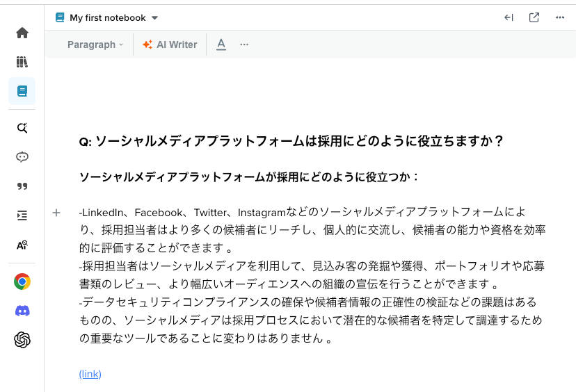
Task: Expand the My first notebook dropdown
Action: (x=154, y=18)
